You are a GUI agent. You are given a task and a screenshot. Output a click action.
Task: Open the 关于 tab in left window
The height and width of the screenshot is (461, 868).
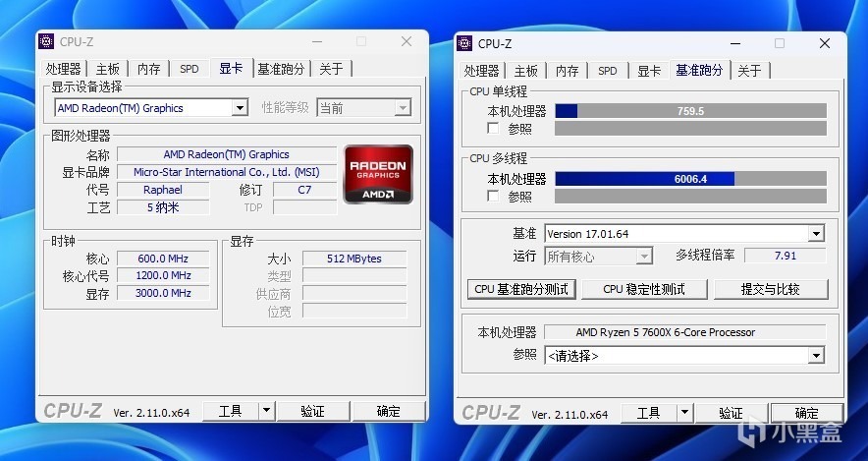331,69
